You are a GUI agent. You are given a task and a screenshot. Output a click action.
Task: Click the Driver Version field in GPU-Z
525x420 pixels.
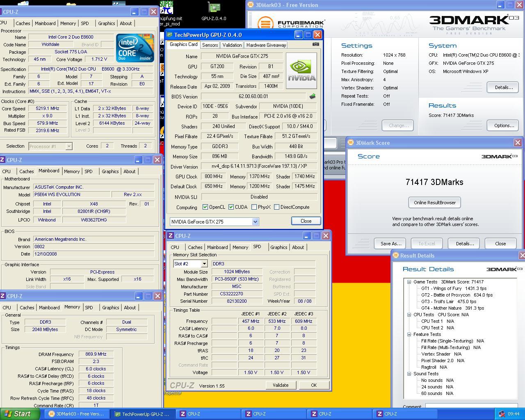[x=259, y=167]
